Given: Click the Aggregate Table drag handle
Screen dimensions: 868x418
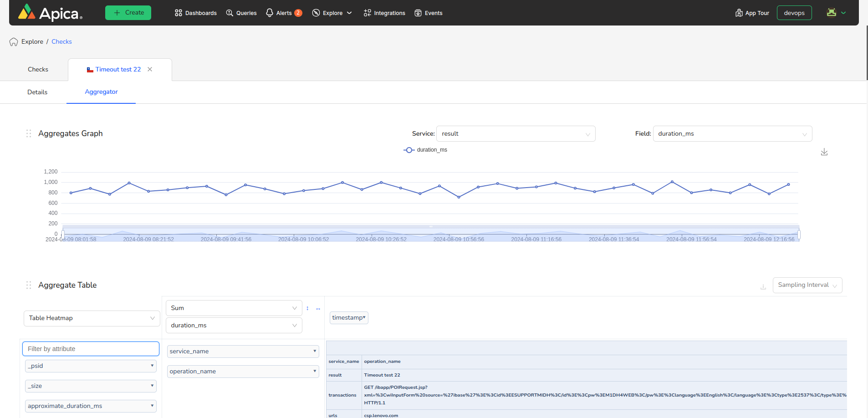Looking at the screenshot, I should (x=29, y=285).
